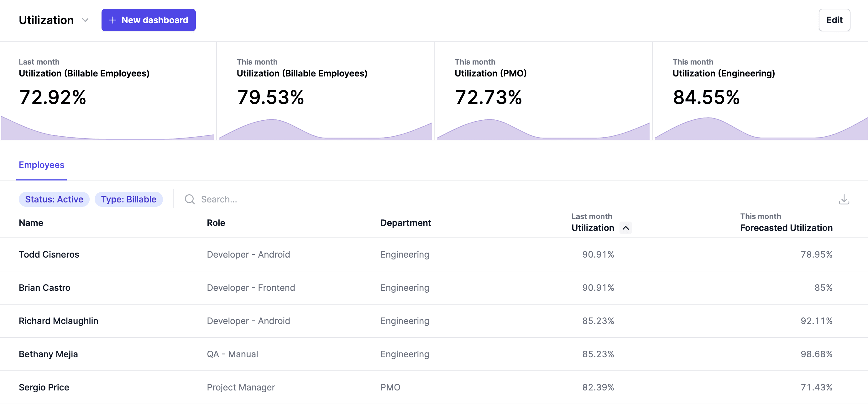Open the Utilization dashboard dropdown chevron
Image resolution: width=868 pixels, height=408 pixels.
pyautogui.click(x=85, y=20)
